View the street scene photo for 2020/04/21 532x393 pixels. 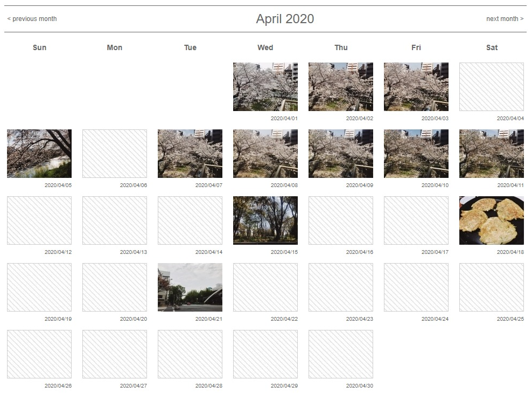190,287
